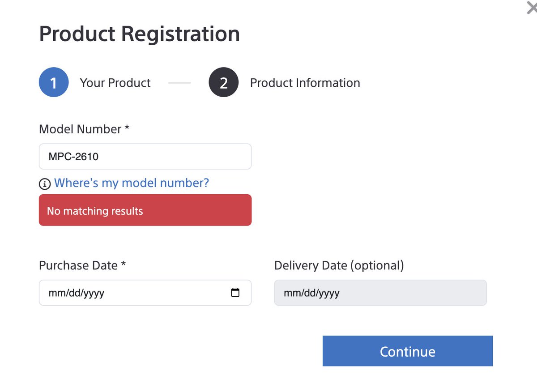This screenshot has width=537, height=392.
Task: Close the Product Registration dialog
Action: pyautogui.click(x=532, y=8)
